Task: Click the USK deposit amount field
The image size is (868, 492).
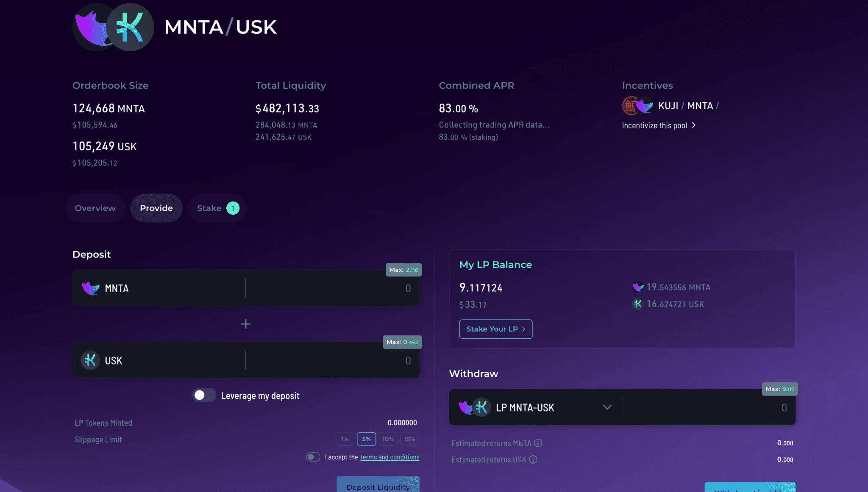Action: coord(332,361)
